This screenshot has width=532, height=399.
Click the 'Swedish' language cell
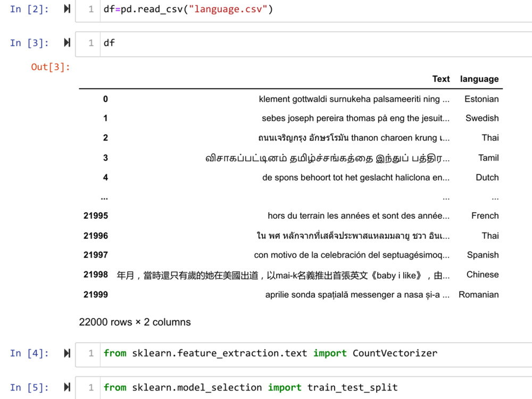point(482,118)
